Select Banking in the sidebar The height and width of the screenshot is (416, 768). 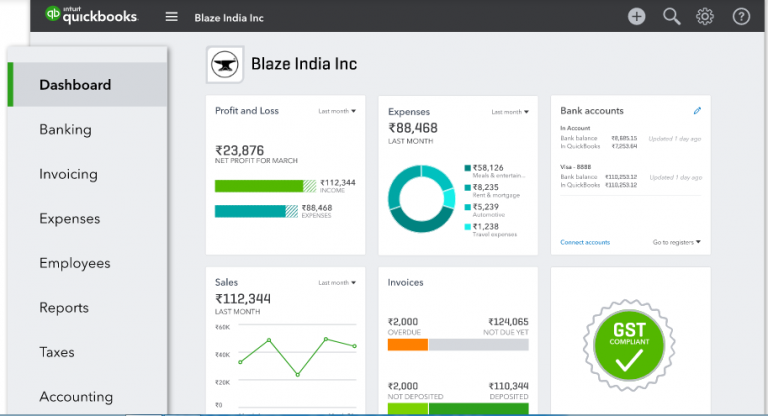tap(65, 129)
